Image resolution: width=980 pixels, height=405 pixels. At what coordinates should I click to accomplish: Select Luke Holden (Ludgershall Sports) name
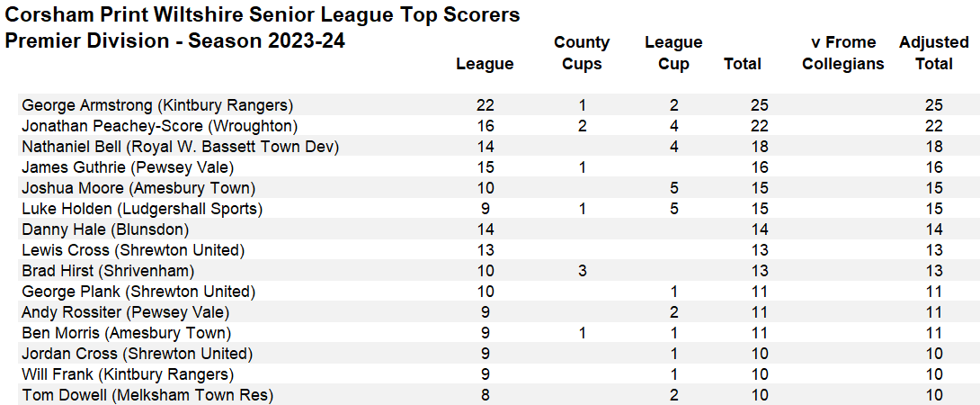(x=142, y=209)
